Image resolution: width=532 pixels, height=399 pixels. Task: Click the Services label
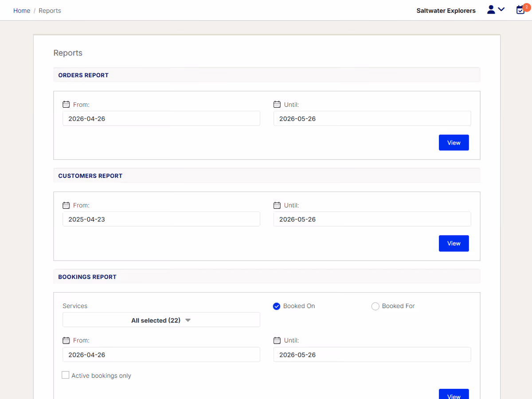coord(75,306)
